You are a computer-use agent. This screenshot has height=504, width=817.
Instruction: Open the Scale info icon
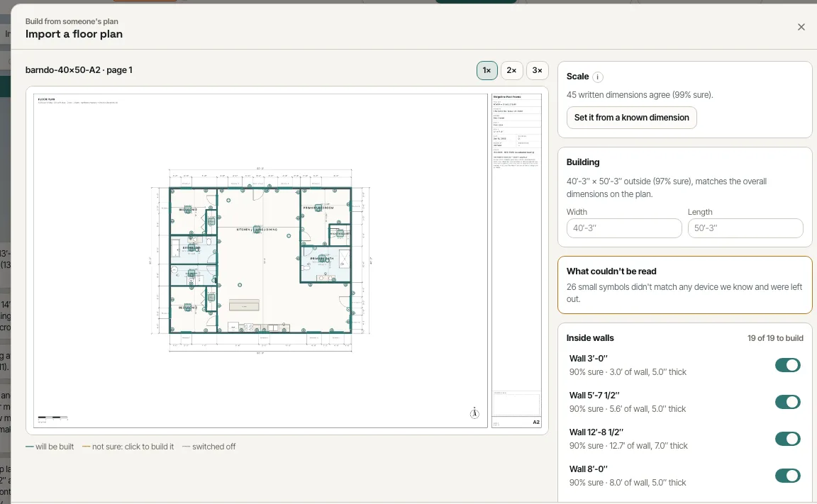[598, 77]
